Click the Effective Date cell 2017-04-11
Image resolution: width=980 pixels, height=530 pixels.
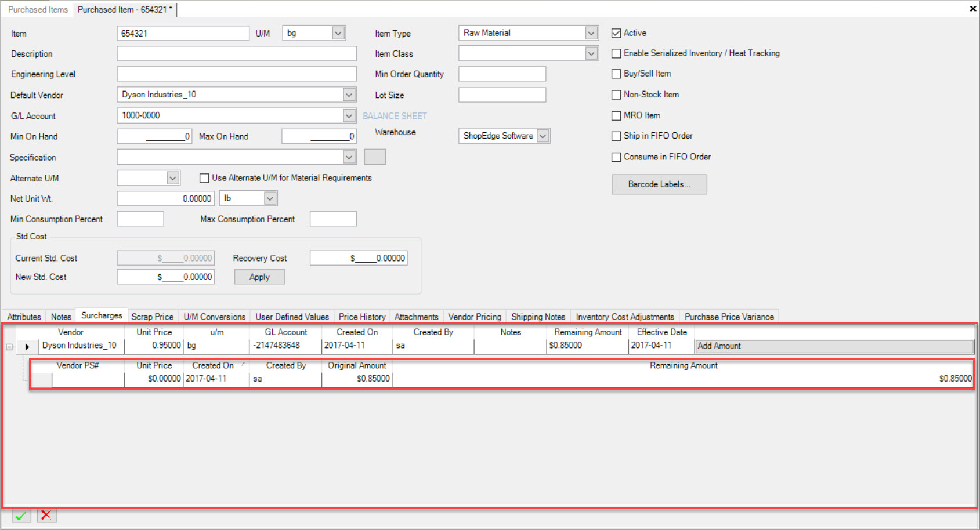pyautogui.click(x=661, y=346)
